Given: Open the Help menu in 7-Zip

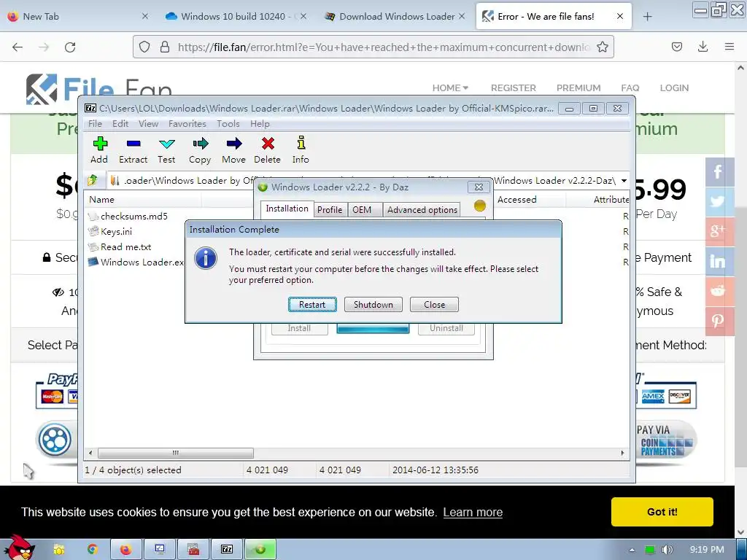Looking at the screenshot, I should [x=260, y=124].
